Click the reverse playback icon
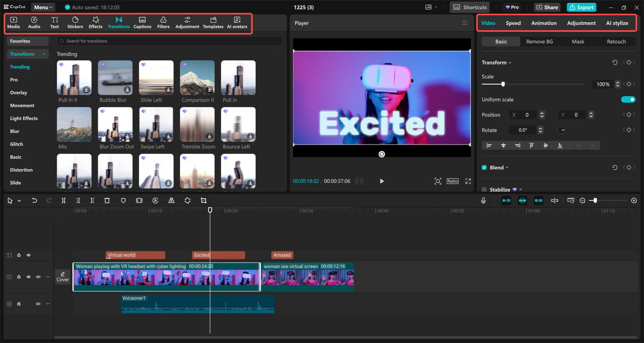644x343 pixels. pos(155,200)
